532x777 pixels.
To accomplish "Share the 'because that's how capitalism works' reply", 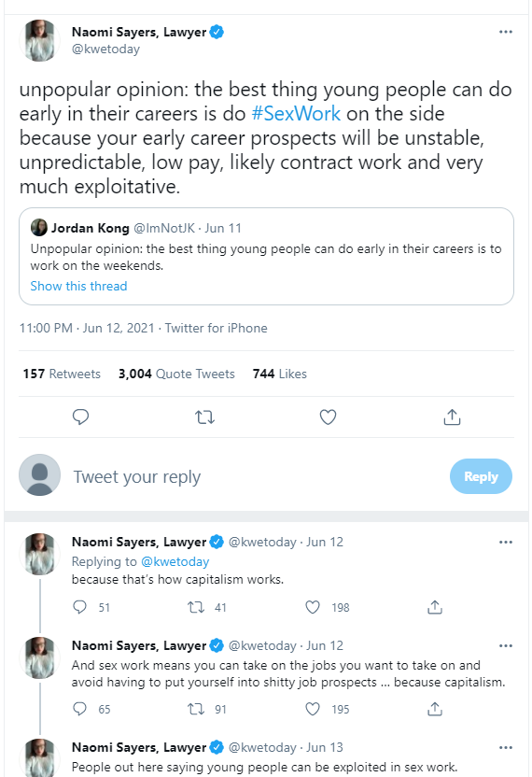I will pos(434,607).
